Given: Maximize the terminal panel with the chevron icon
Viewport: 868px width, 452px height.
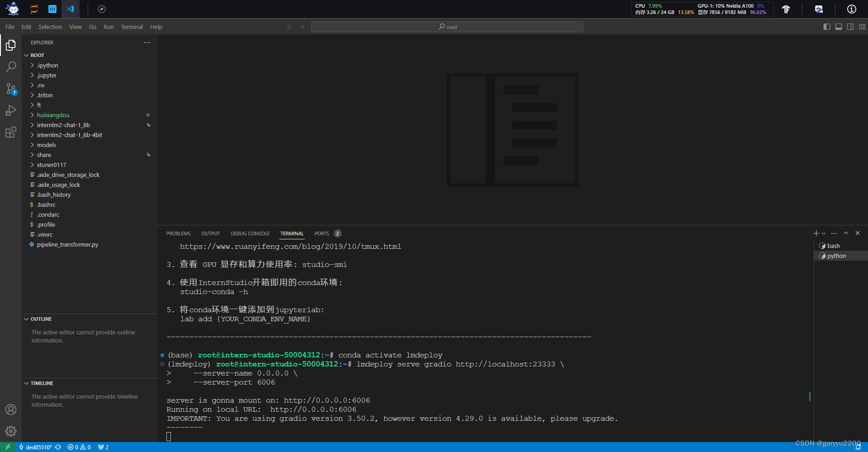Looking at the screenshot, I should coord(846,233).
